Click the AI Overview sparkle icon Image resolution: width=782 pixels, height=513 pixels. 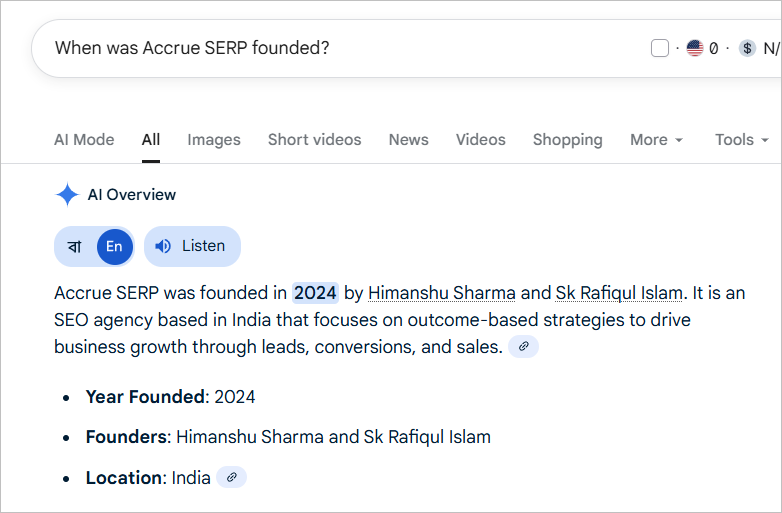(67, 195)
